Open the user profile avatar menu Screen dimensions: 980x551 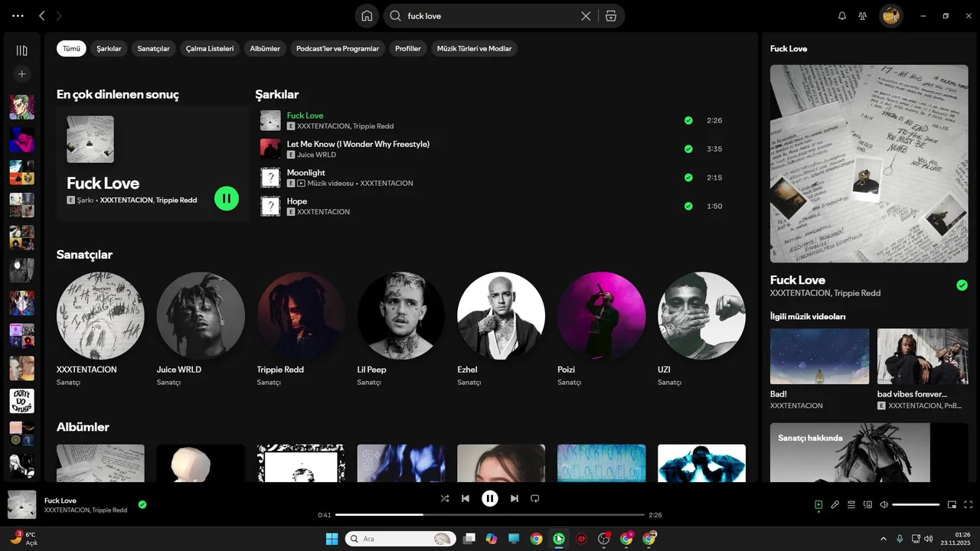point(890,15)
